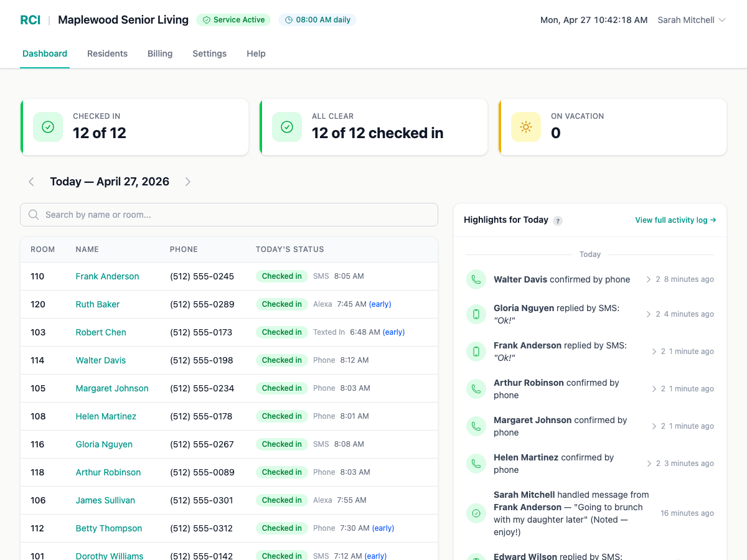Click the help question mark beside Highlights for Today
The image size is (747, 560).
[x=558, y=220]
